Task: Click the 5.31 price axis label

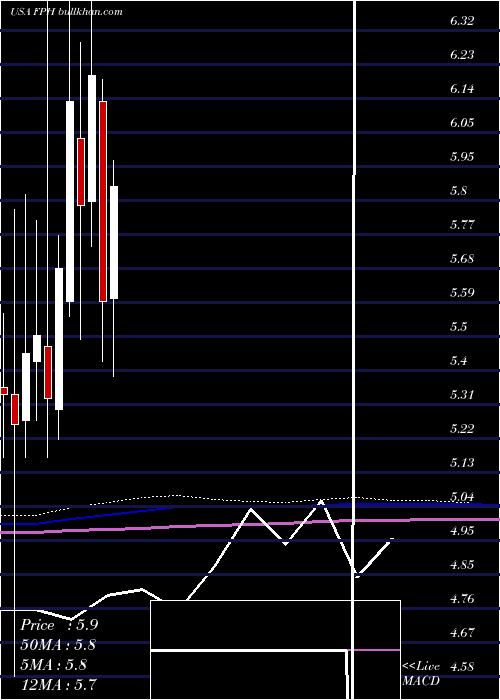Action: 462,394
